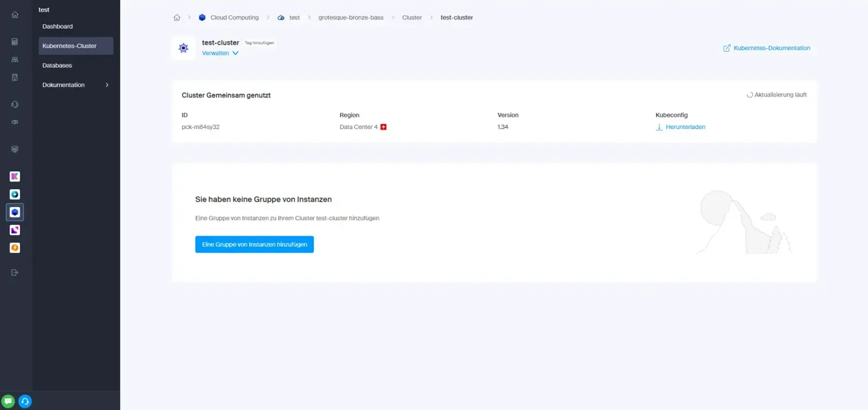This screenshot has height=410, width=868.
Task: Click the monitor icon in the sidebar
Action: (x=15, y=149)
